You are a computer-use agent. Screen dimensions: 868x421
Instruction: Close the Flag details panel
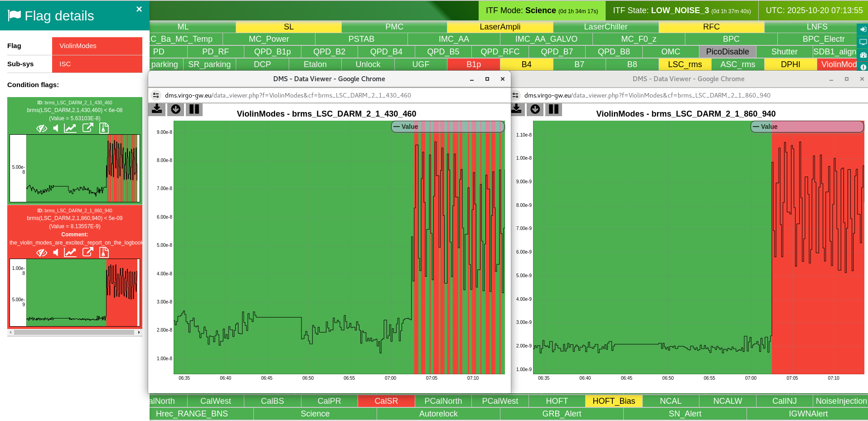[139, 9]
